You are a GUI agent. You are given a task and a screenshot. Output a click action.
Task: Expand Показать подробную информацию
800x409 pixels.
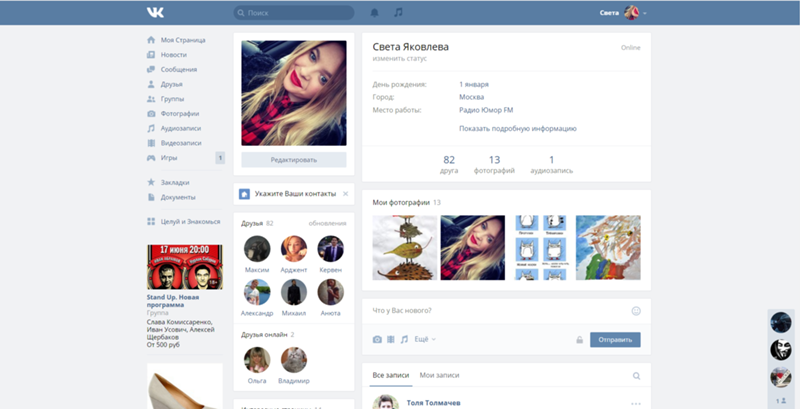(x=517, y=128)
